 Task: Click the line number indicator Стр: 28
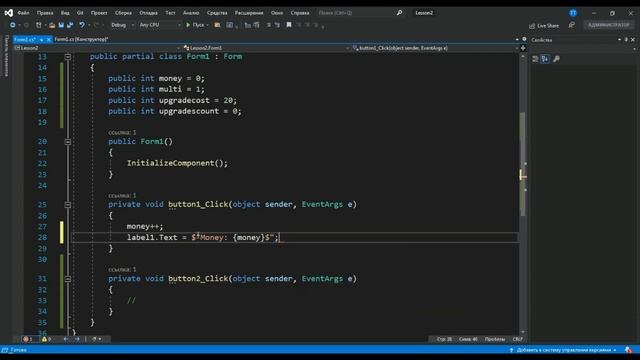[x=444, y=339]
